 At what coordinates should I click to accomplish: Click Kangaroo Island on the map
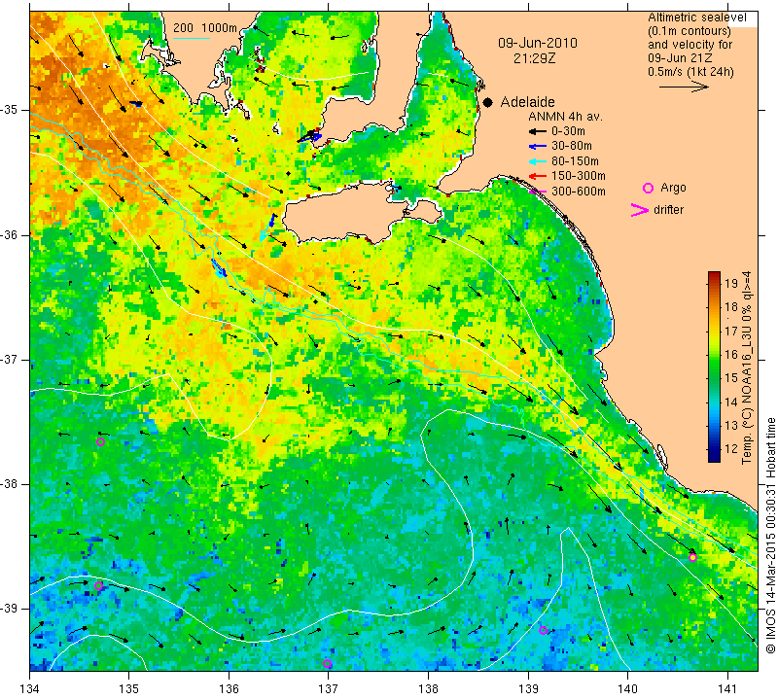click(347, 213)
